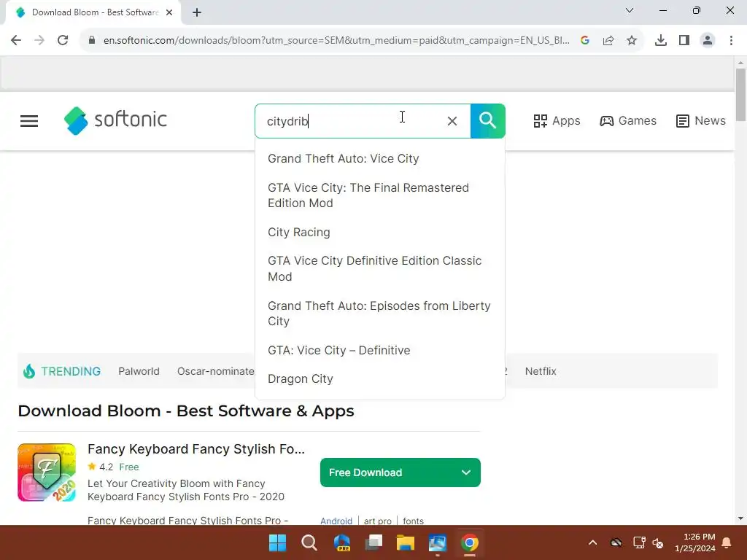Open Chrome three-dot menu
Image resolution: width=747 pixels, height=560 pixels.
pos(731,41)
